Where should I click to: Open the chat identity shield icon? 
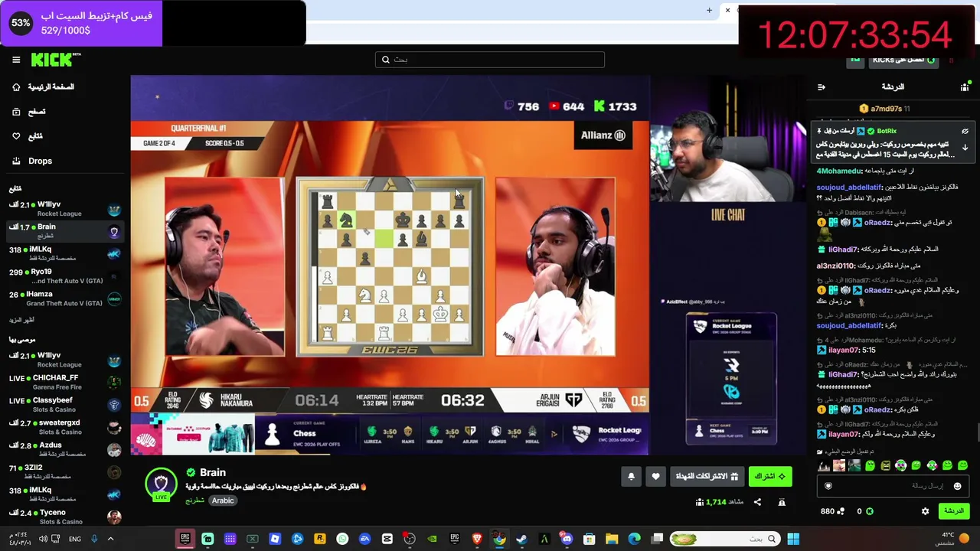[828, 486]
